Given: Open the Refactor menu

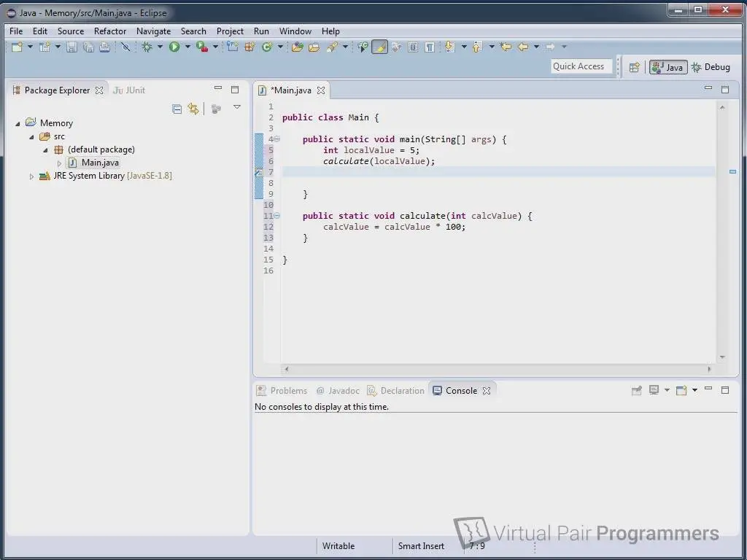Looking at the screenshot, I should coord(110,31).
